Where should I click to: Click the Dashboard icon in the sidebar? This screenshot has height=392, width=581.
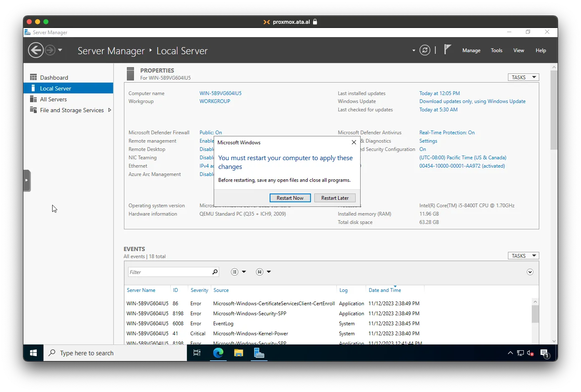click(x=33, y=77)
